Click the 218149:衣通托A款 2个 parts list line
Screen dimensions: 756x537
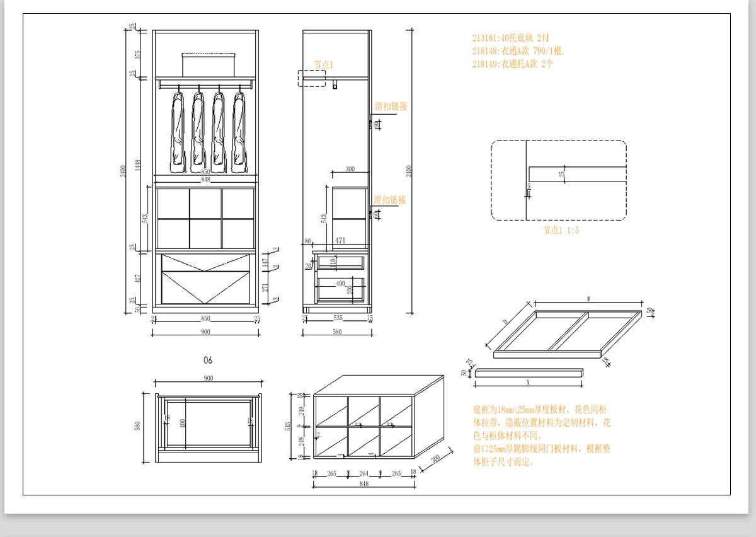click(512, 64)
